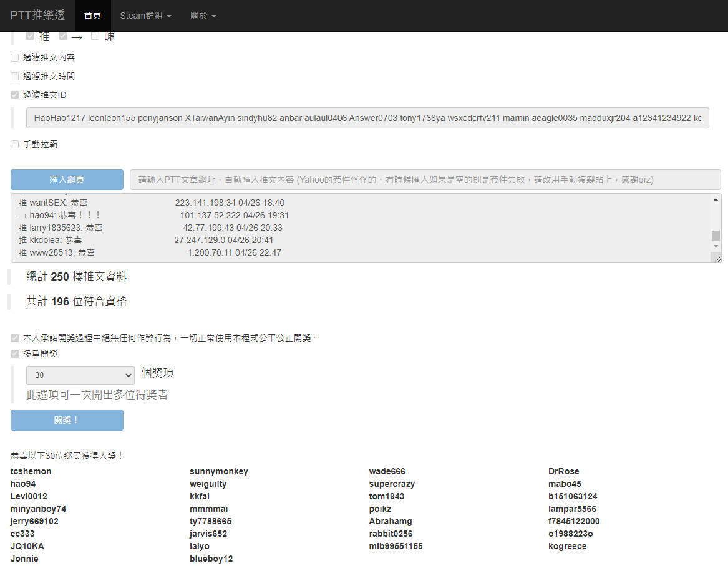Click the ID filter list input field

coord(367,118)
